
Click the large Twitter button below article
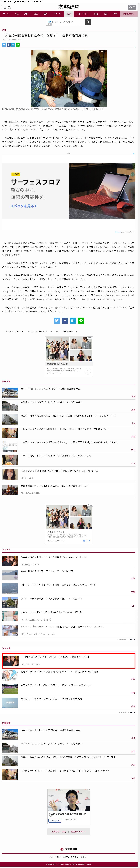pyautogui.click(x=57, y=320)
